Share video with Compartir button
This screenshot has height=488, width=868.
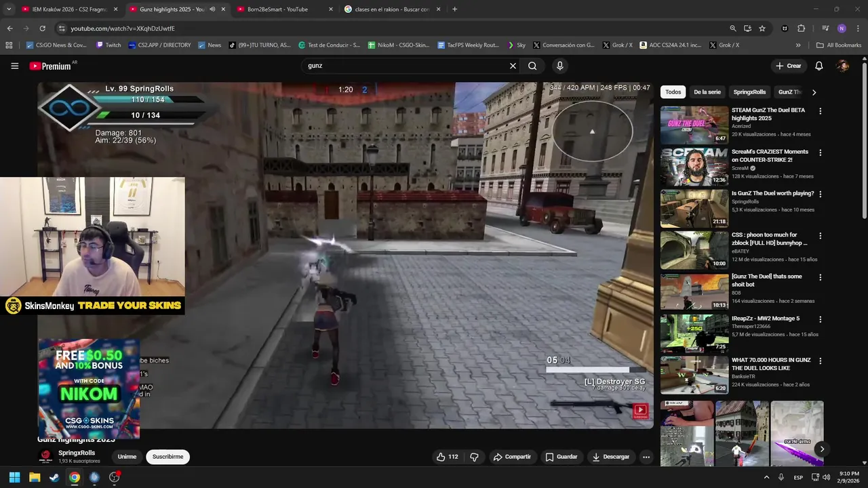coord(512,457)
